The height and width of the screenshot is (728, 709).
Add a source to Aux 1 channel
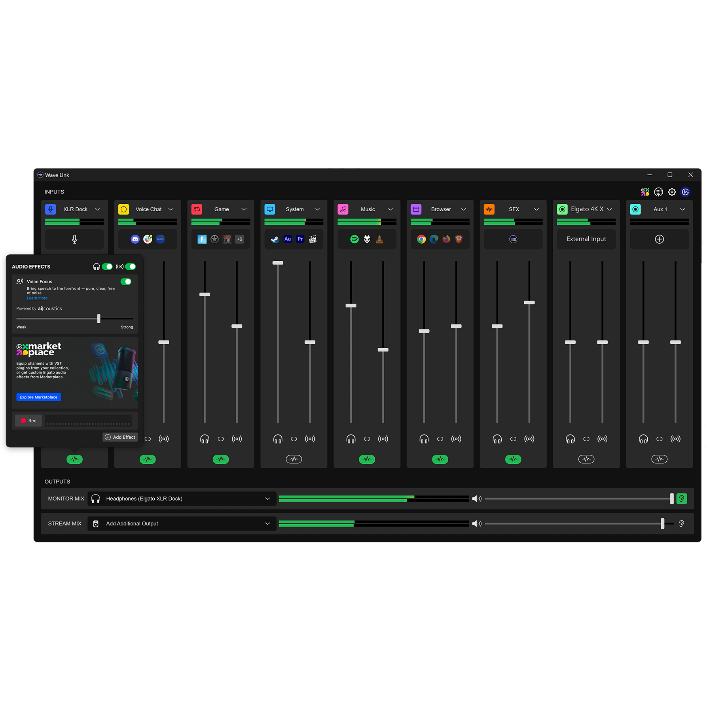pyautogui.click(x=660, y=239)
